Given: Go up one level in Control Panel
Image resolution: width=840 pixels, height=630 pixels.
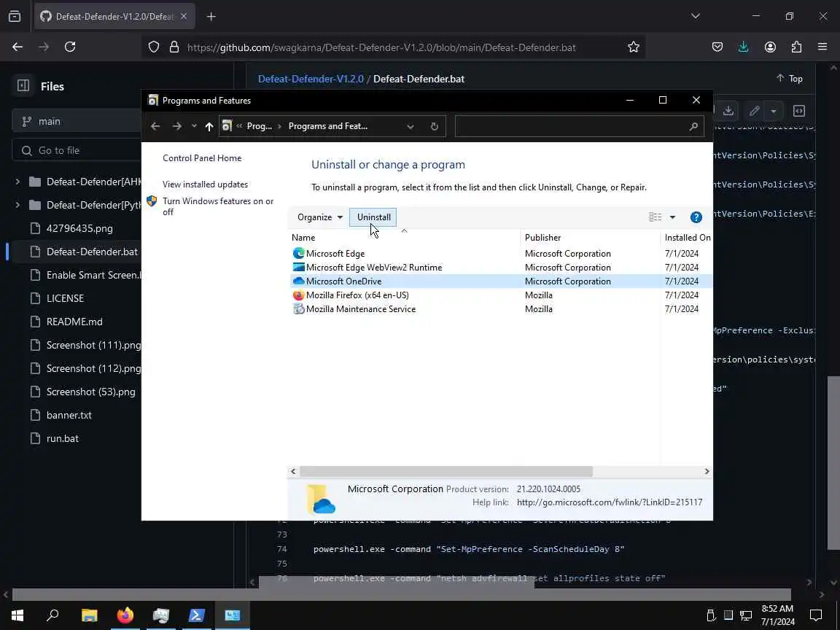Looking at the screenshot, I should (x=209, y=126).
